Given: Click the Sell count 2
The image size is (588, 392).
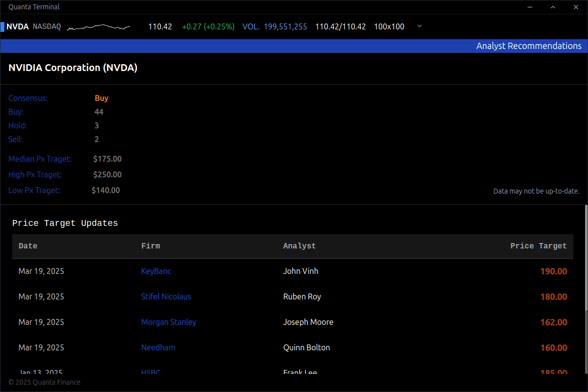Looking at the screenshot, I should pyautogui.click(x=97, y=139).
